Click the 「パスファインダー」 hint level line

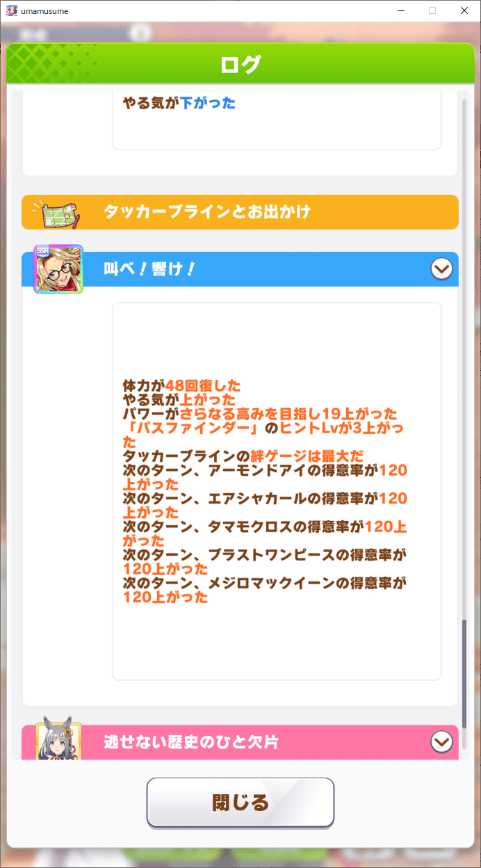click(263, 435)
